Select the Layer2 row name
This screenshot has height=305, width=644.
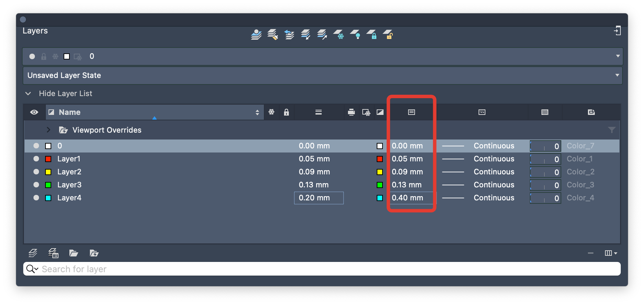click(69, 172)
